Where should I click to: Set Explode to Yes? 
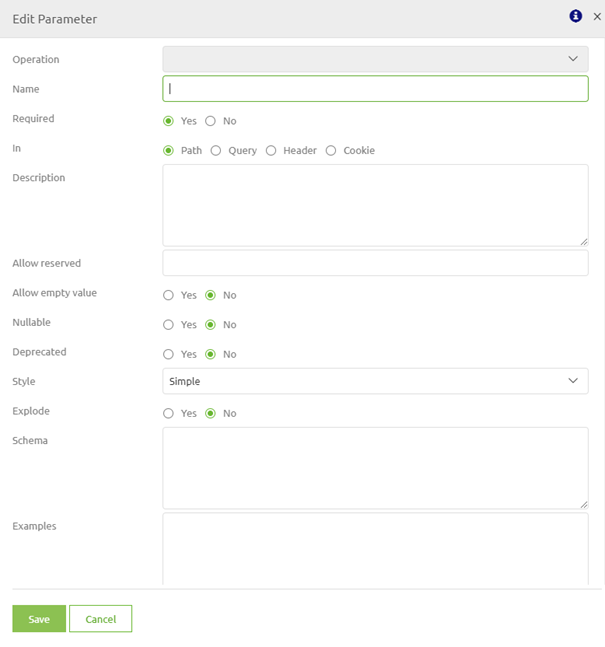[x=168, y=413]
